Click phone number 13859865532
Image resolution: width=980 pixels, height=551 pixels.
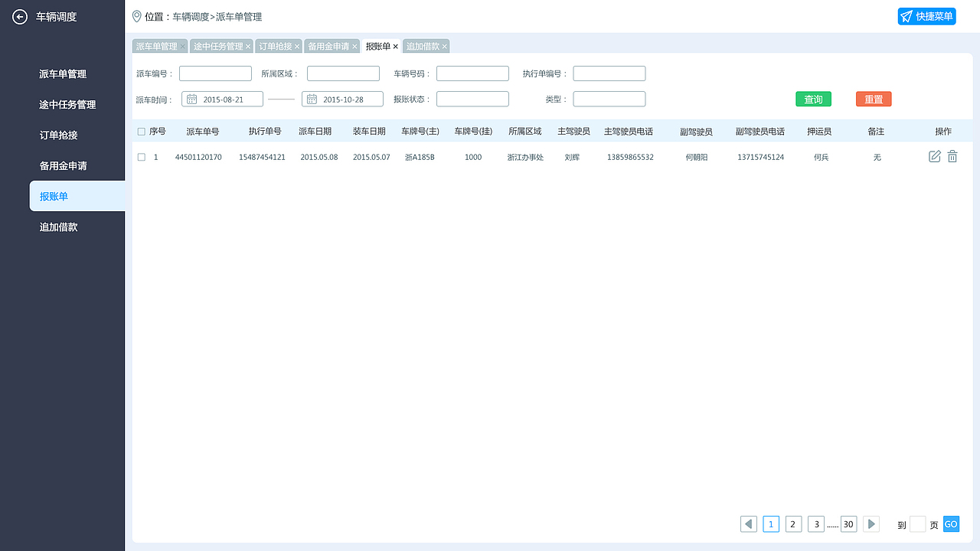630,157
